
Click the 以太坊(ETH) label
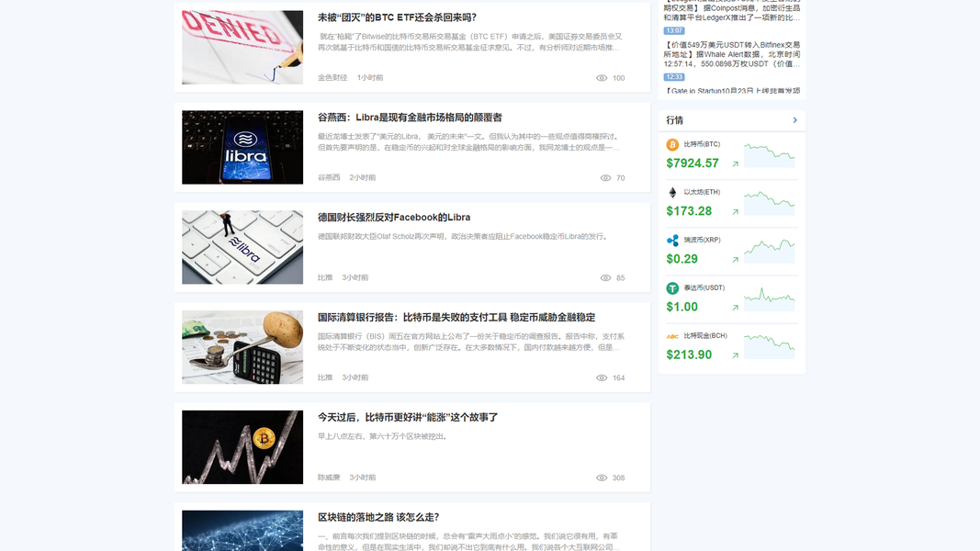pos(702,193)
